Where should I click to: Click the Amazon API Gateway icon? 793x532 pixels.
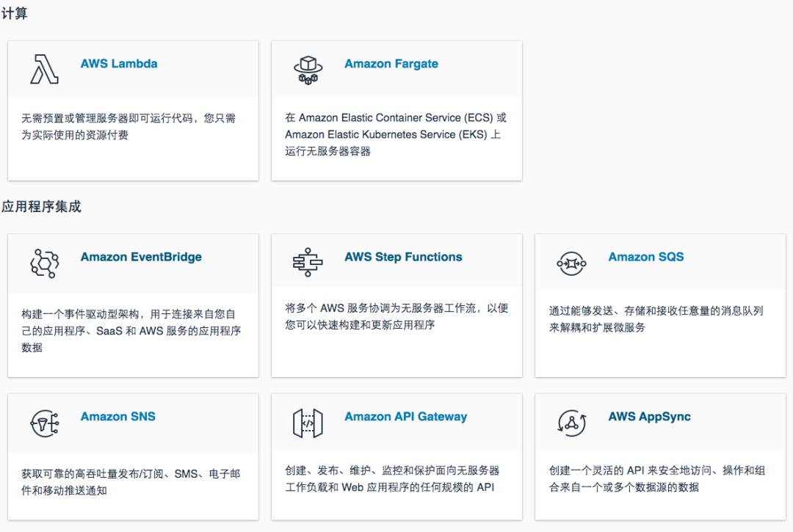coord(308,423)
